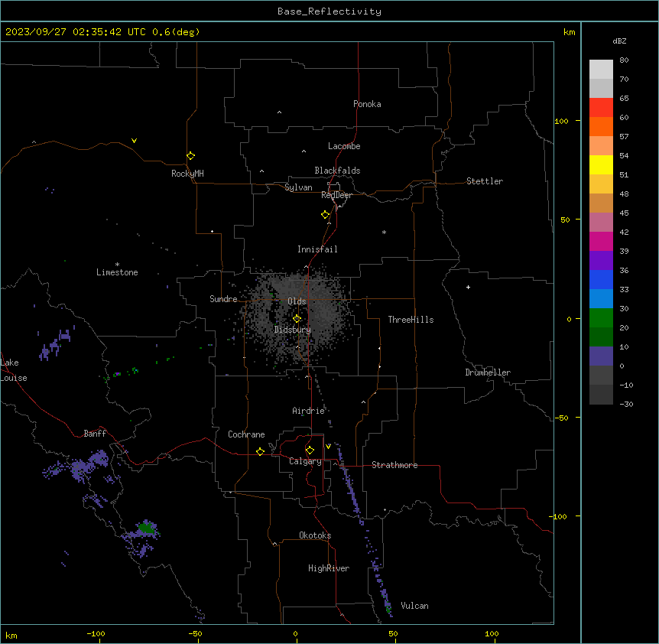Screen dimensions: 659x644
Task: Click the white asterisk above Limestone label
Action: 117,265
